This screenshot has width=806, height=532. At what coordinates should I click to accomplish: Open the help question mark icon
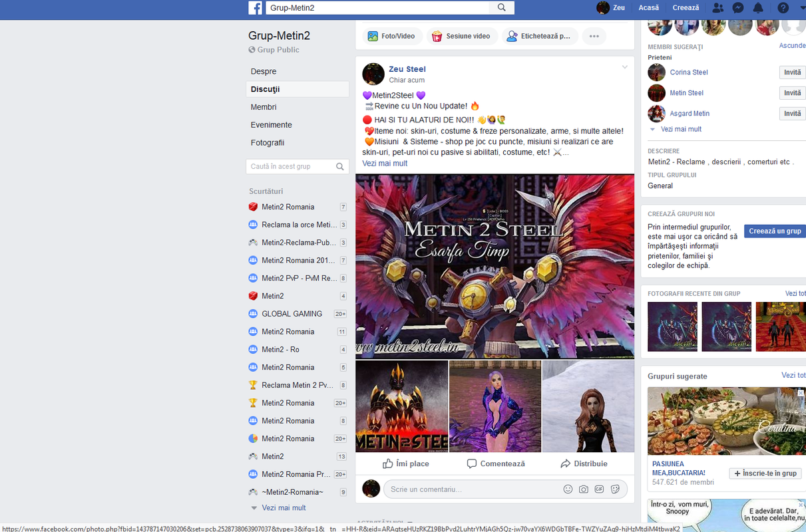783,8
